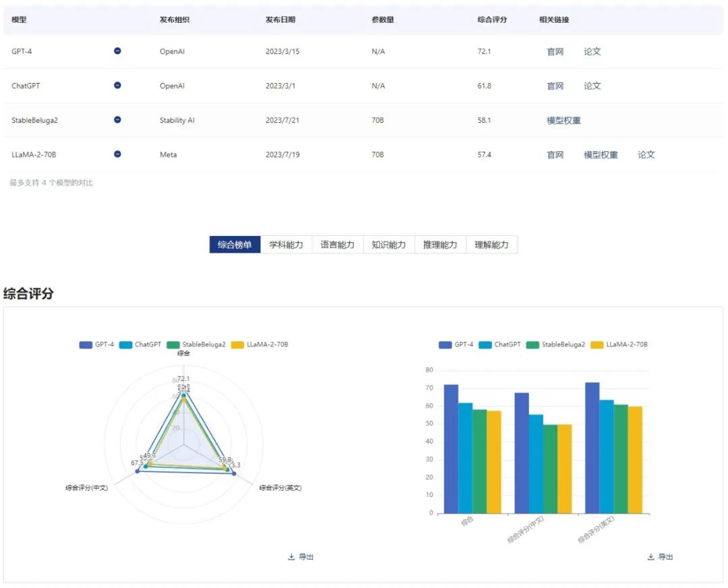Select the 综合榜单 tab
This screenshot has width=728, height=588.
[235, 245]
